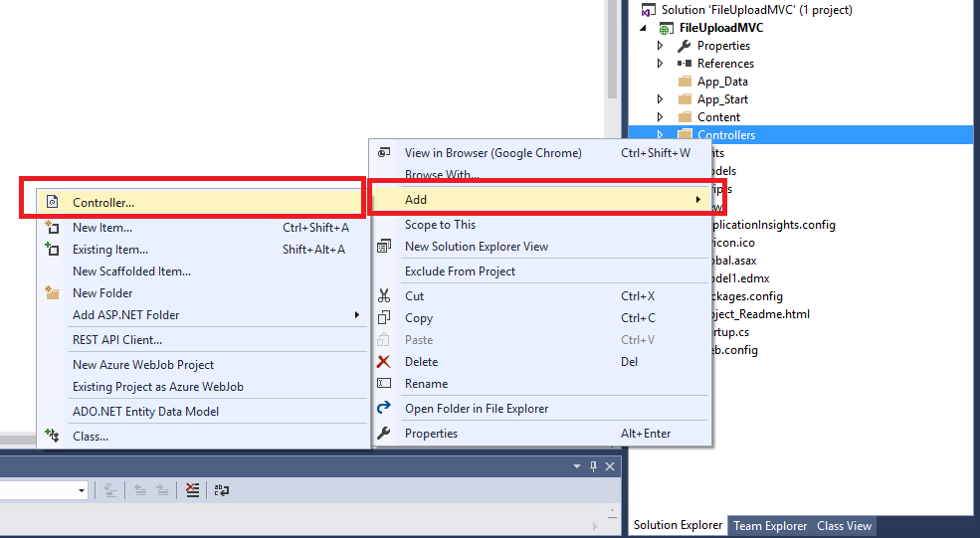Expand the Properties node in Solution Explorer

coord(660,46)
